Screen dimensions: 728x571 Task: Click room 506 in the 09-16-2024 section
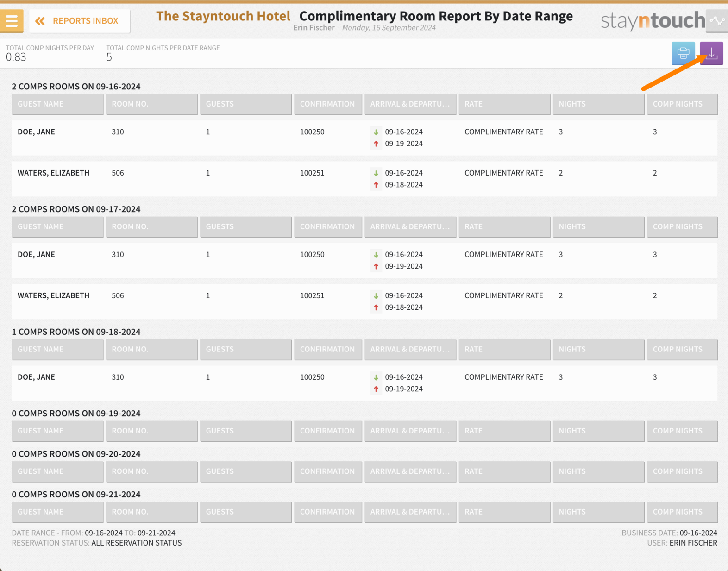tap(118, 173)
